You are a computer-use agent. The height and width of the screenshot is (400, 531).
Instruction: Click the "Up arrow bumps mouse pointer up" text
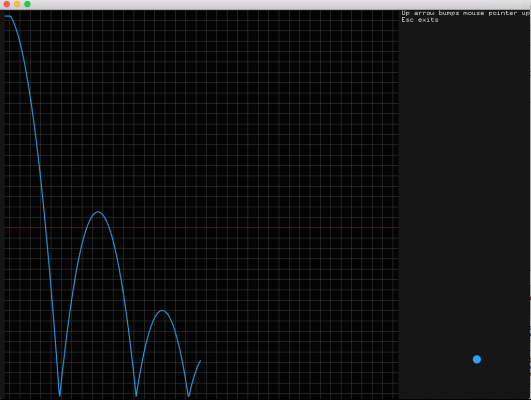click(466, 13)
